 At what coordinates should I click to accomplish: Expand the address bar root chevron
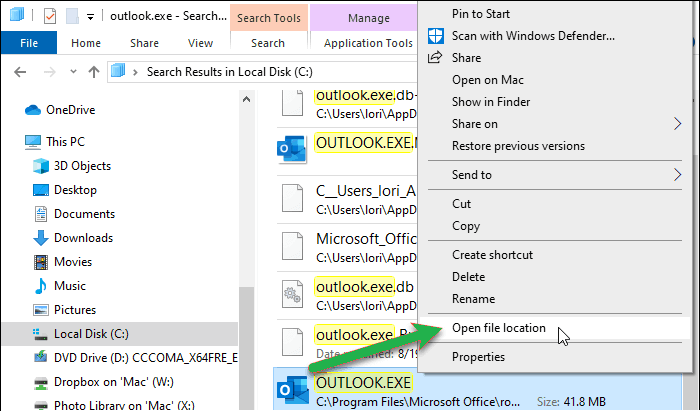(x=135, y=72)
